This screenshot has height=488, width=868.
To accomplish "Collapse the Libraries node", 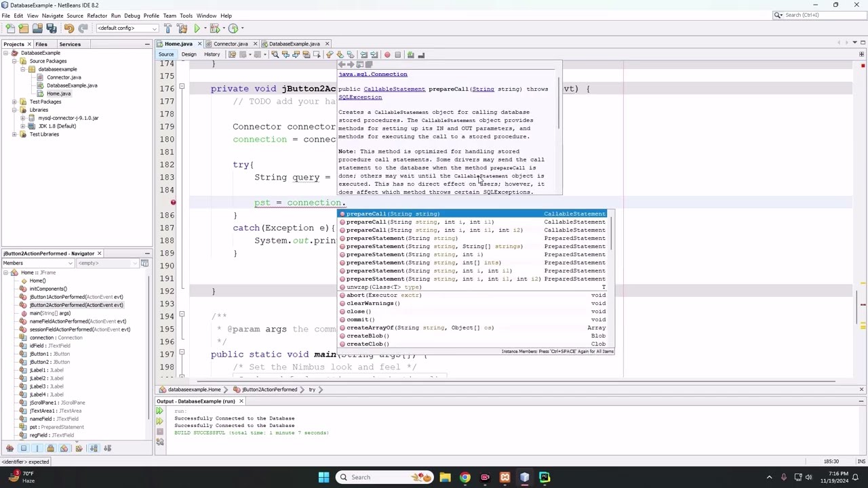I will pyautogui.click(x=14, y=110).
